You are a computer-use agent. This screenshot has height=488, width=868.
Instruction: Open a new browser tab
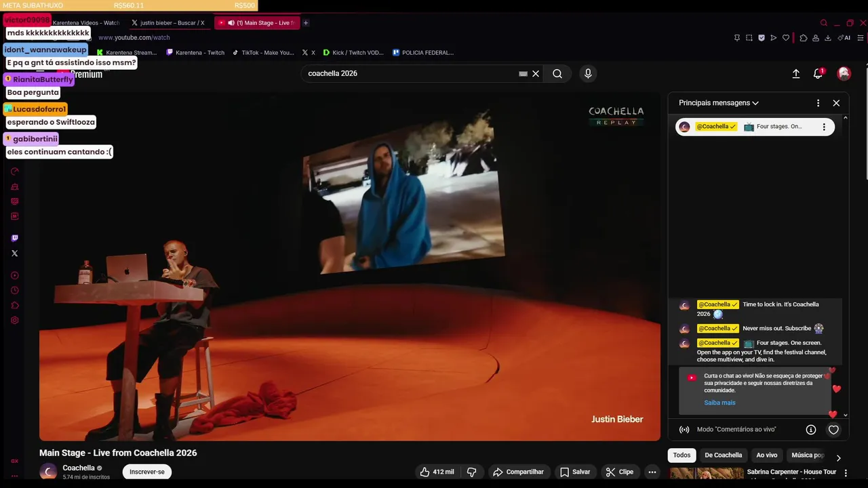(x=306, y=23)
